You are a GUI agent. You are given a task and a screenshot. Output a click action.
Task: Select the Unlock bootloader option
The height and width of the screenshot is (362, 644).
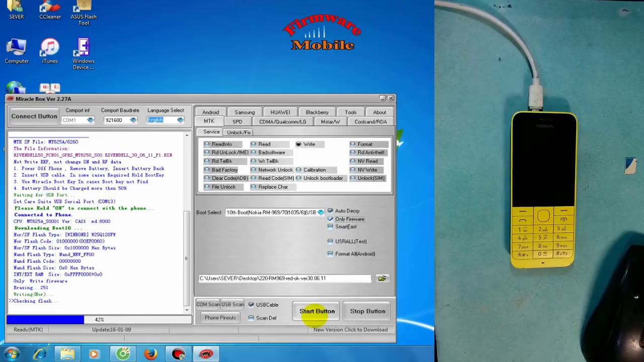click(x=319, y=178)
